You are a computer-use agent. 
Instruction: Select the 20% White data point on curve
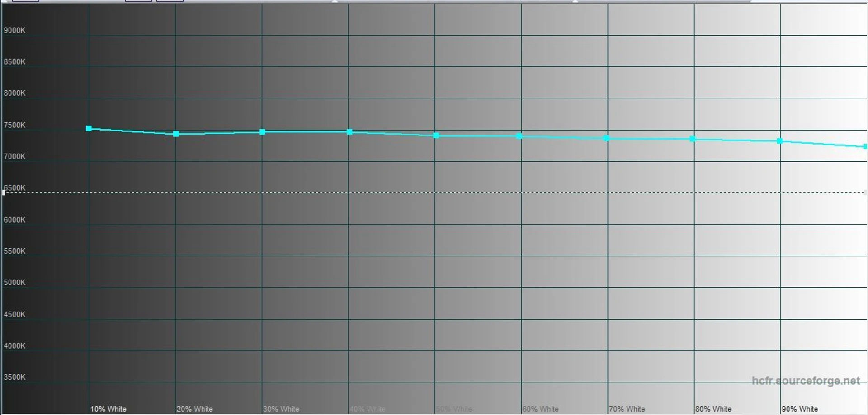176,134
